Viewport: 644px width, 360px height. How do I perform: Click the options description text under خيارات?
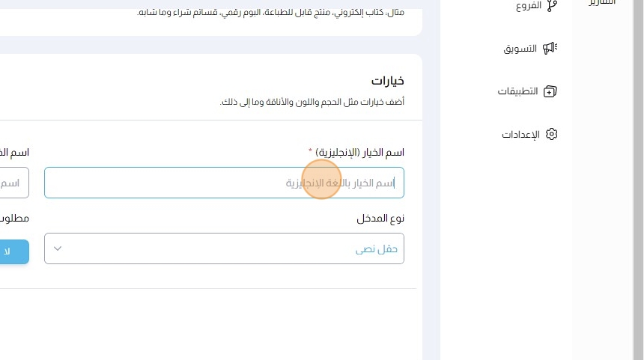tap(312, 102)
